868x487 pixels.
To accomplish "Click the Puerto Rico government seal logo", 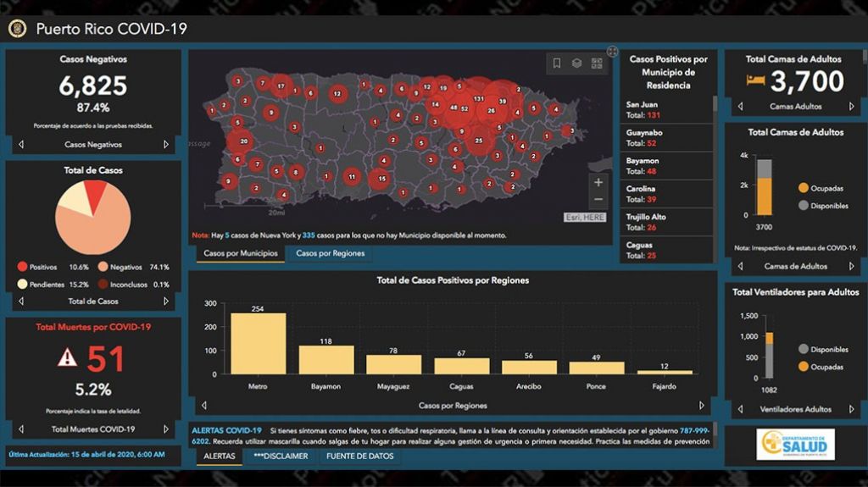I will pos(17,29).
